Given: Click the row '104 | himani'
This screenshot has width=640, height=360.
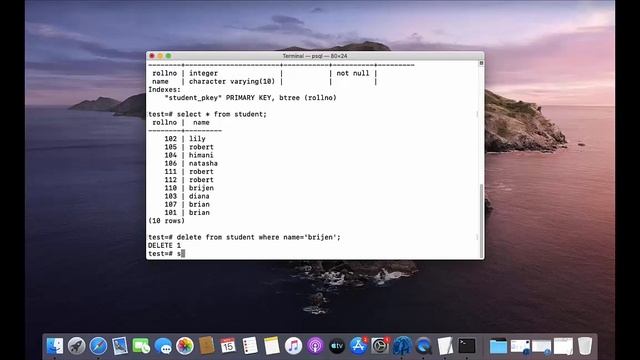Looking at the screenshot, I should coord(189,155).
